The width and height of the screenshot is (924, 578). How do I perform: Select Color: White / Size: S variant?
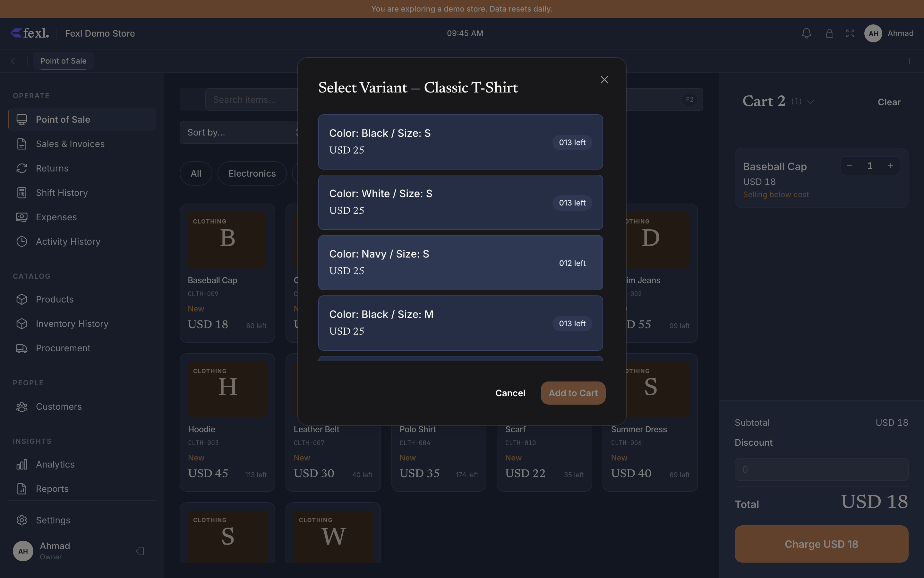tap(460, 202)
